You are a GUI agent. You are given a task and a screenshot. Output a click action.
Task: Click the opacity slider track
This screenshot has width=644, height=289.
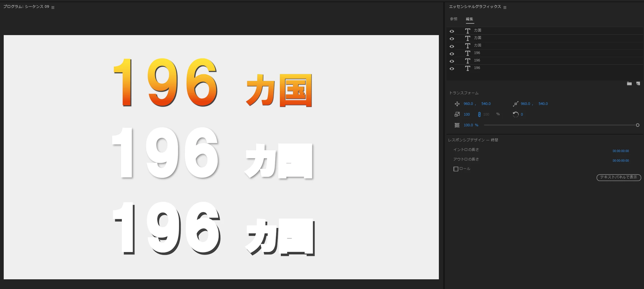(x=559, y=125)
